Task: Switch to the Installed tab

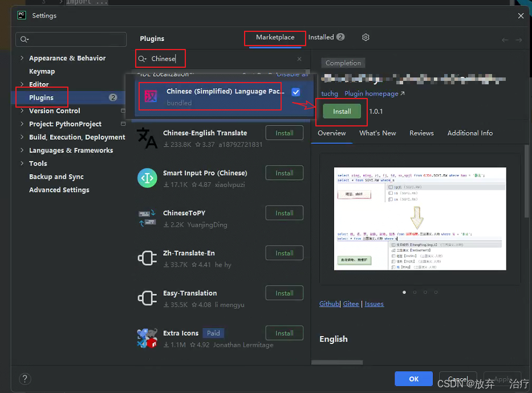Action: coord(326,37)
